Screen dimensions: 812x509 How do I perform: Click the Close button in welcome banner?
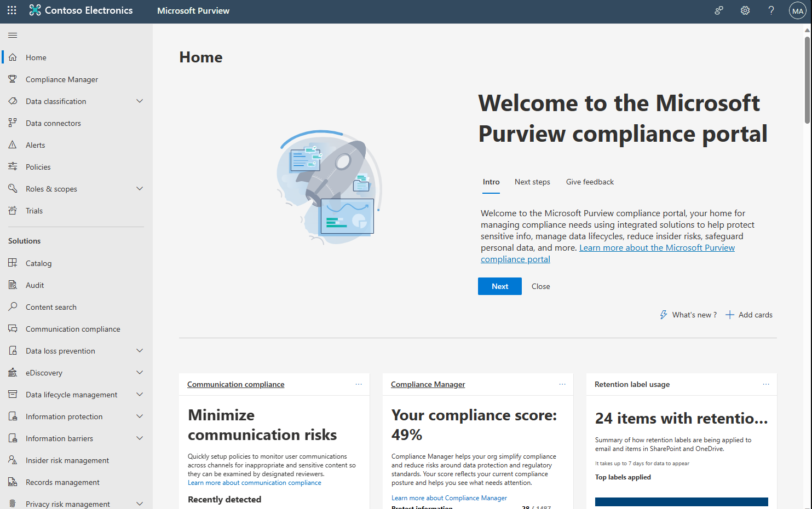tap(541, 286)
